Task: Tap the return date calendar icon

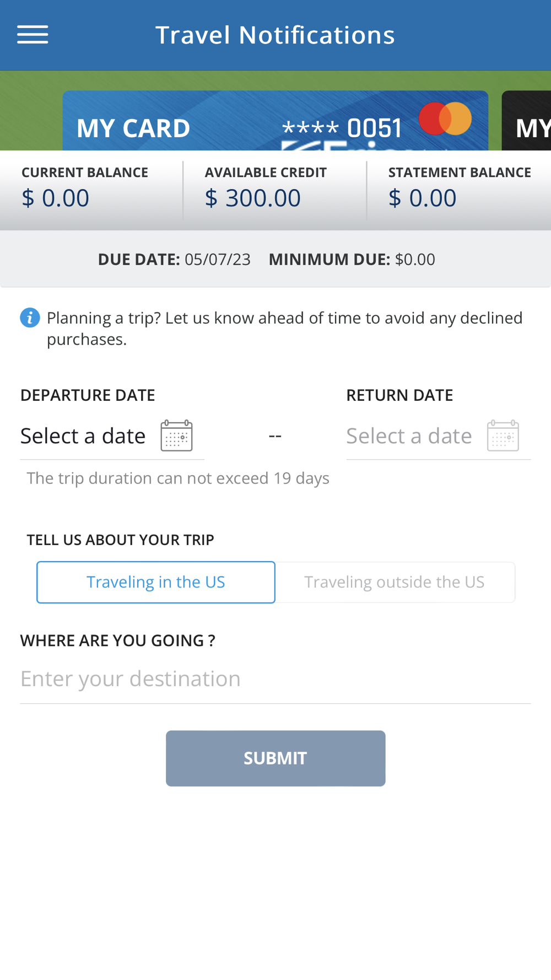Action: click(503, 435)
